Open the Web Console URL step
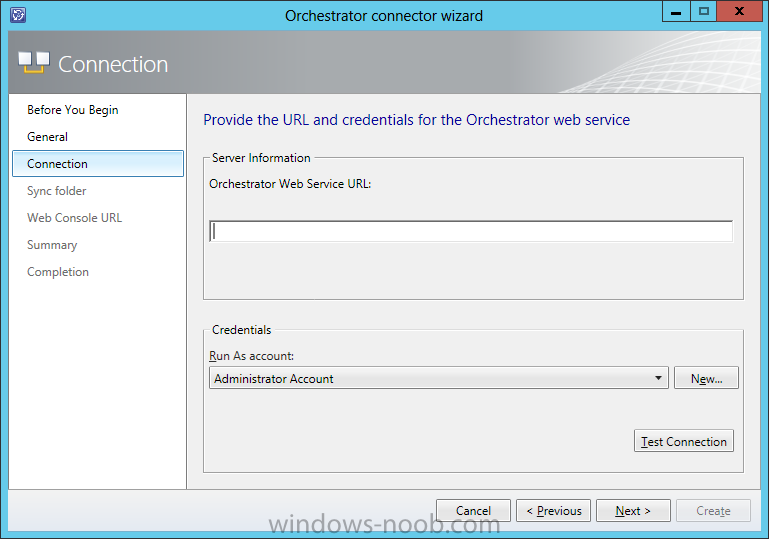Screen dimensions: 769x539 [75, 218]
